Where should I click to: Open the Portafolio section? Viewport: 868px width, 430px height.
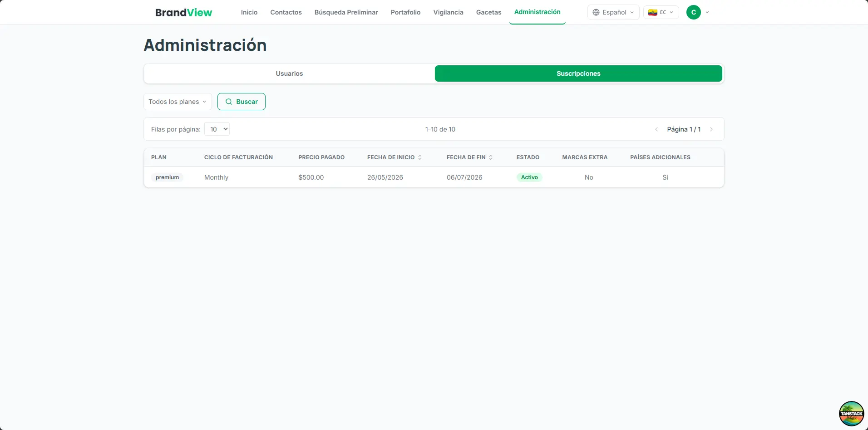(x=405, y=12)
